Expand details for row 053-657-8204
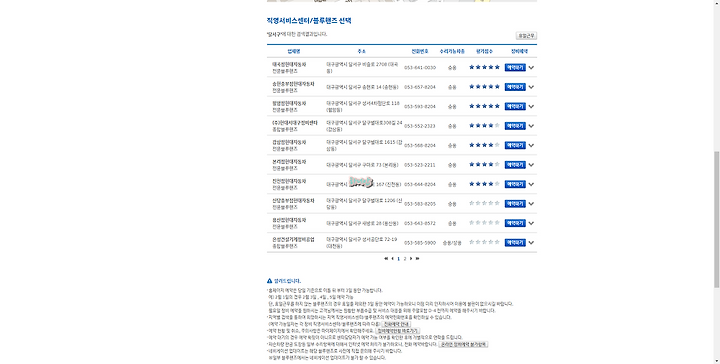 tap(531, 87)
